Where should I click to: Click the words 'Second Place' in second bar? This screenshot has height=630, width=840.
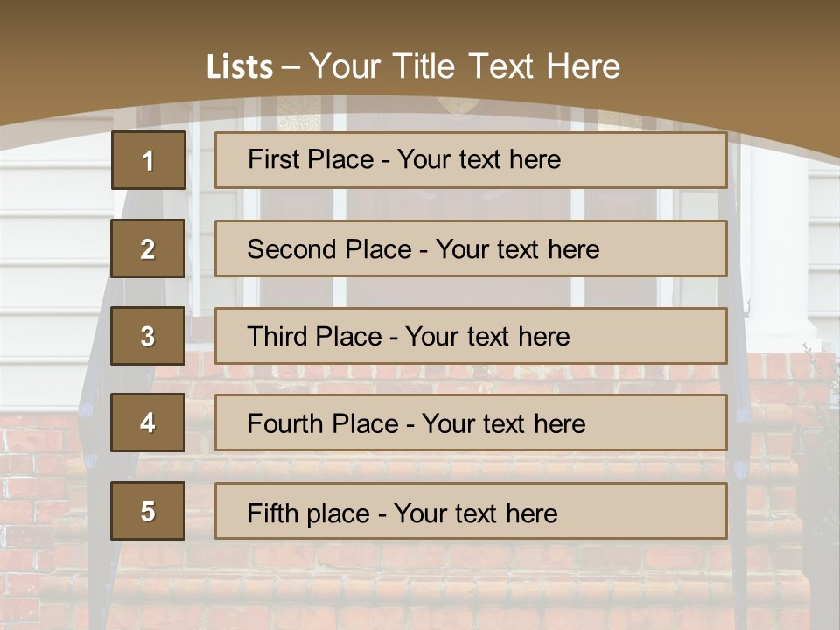pyautogui.click(x=330, y=249)
